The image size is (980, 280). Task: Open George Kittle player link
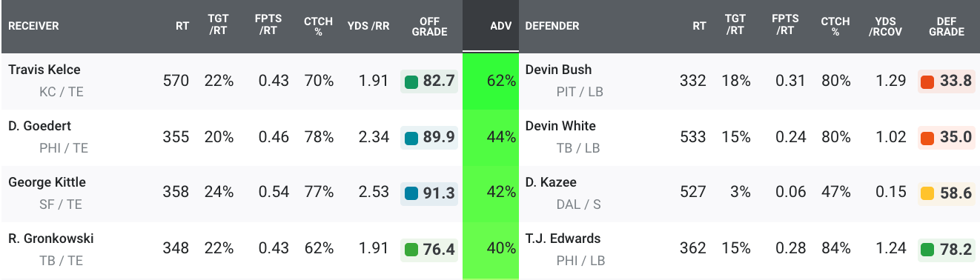click(47, 182)
